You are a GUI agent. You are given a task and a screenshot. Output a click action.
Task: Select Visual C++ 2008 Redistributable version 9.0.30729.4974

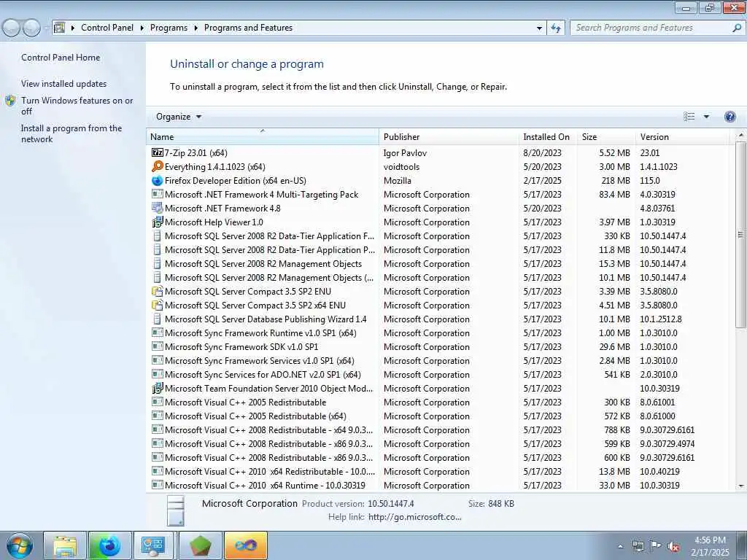point(438,444)
